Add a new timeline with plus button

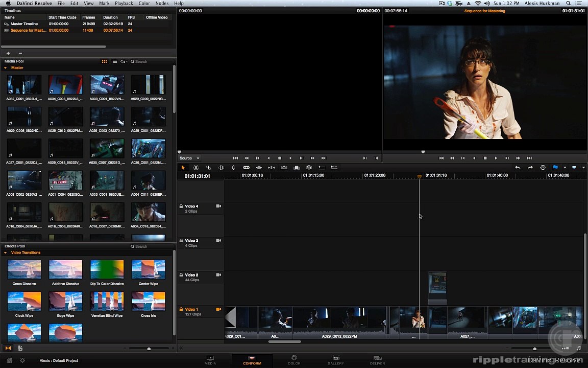pos(8,53)
